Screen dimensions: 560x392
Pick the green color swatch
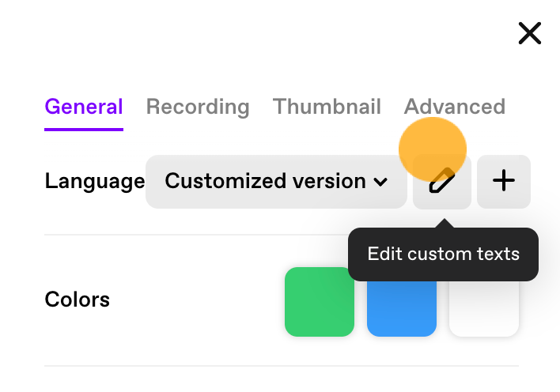point(320,302)
